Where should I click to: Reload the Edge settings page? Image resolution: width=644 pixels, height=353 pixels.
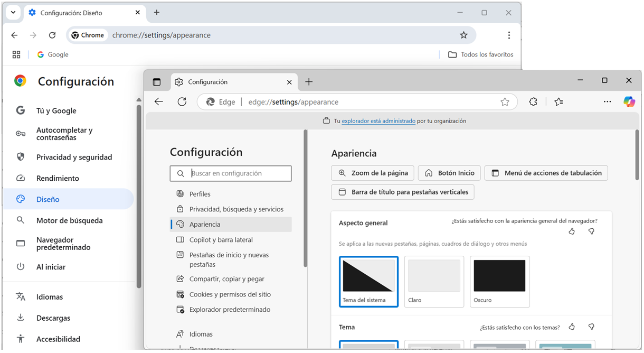(x=182, y=101)
